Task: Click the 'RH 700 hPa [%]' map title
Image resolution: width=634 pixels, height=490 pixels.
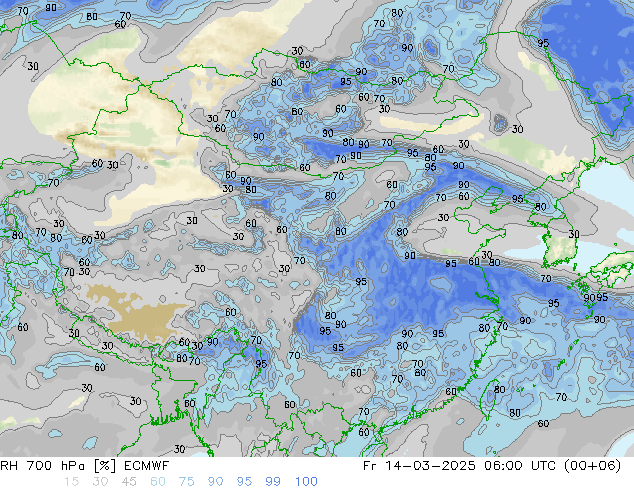Action: point(59,466)
